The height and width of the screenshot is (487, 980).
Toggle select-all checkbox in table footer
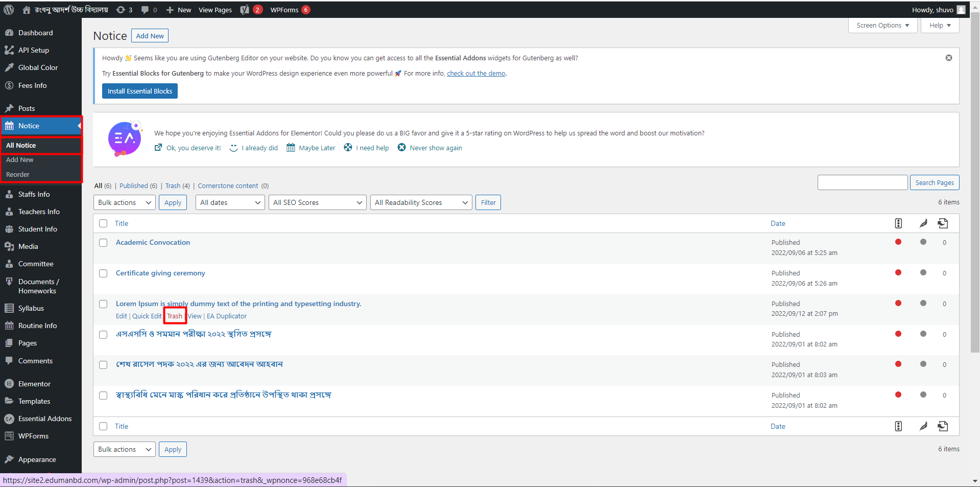[103, 426]
